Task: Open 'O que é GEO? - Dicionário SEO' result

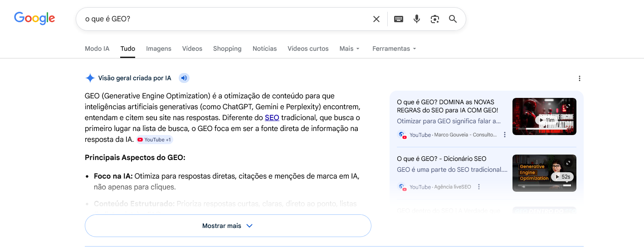Action: click(x=442, y=159)
